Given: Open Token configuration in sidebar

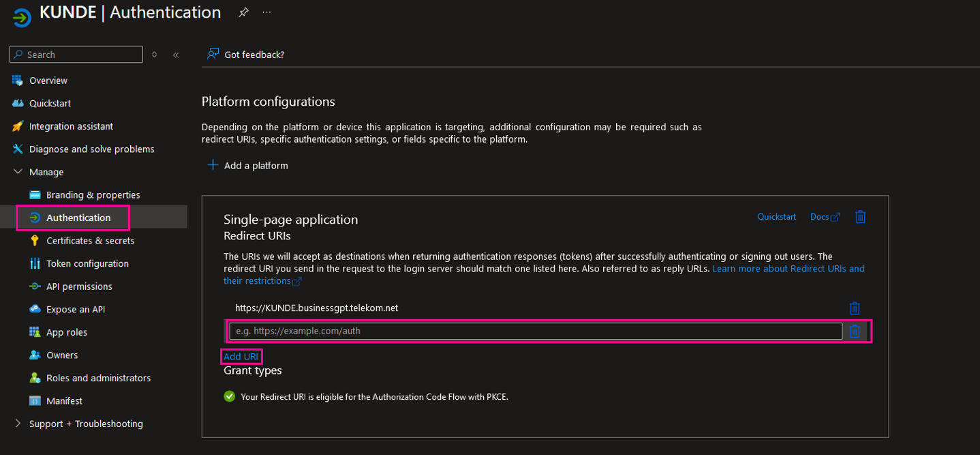Looking at the screenshot, I should click(x=87, y=263).
